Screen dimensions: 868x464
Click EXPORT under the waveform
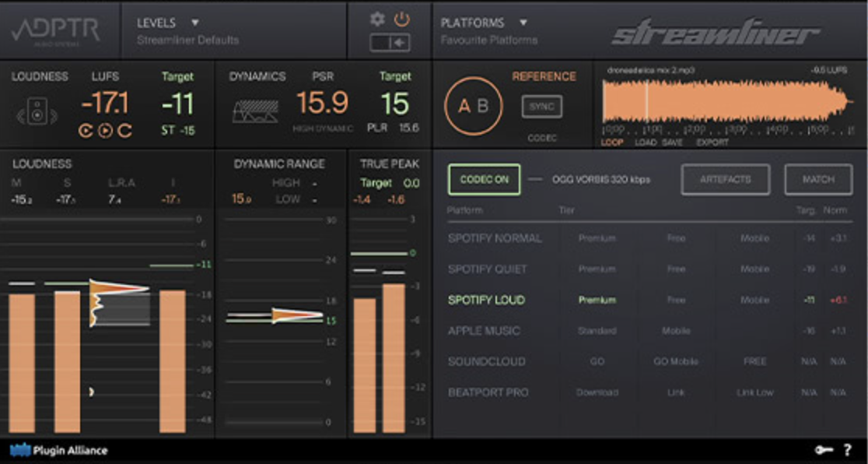coord(712,142)
